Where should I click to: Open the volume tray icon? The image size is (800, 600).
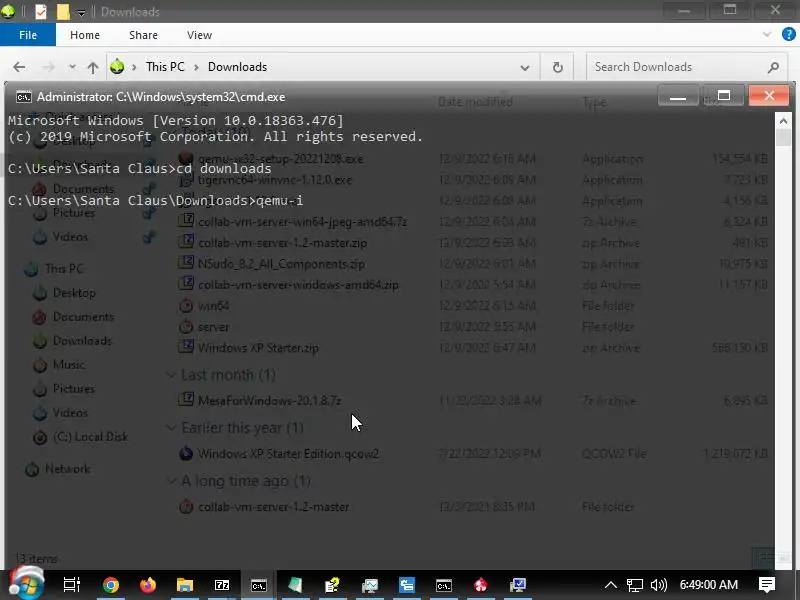[659, 585]
